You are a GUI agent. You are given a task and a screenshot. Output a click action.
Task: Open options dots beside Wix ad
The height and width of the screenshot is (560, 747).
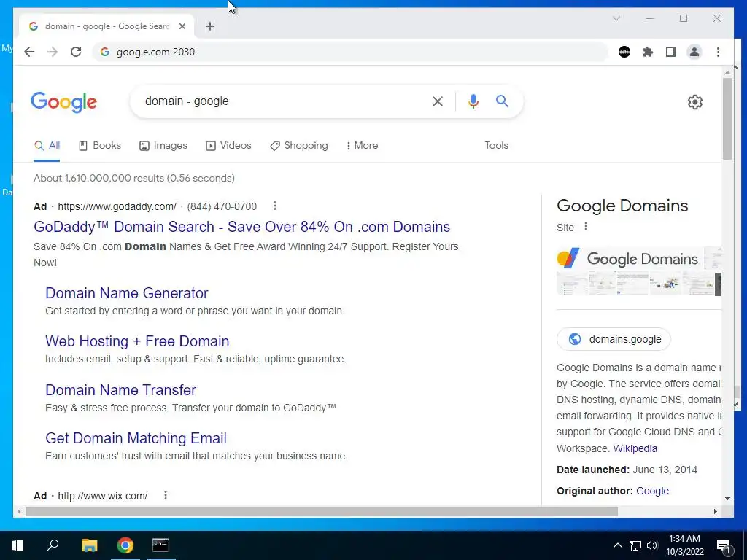pos(166,495)
